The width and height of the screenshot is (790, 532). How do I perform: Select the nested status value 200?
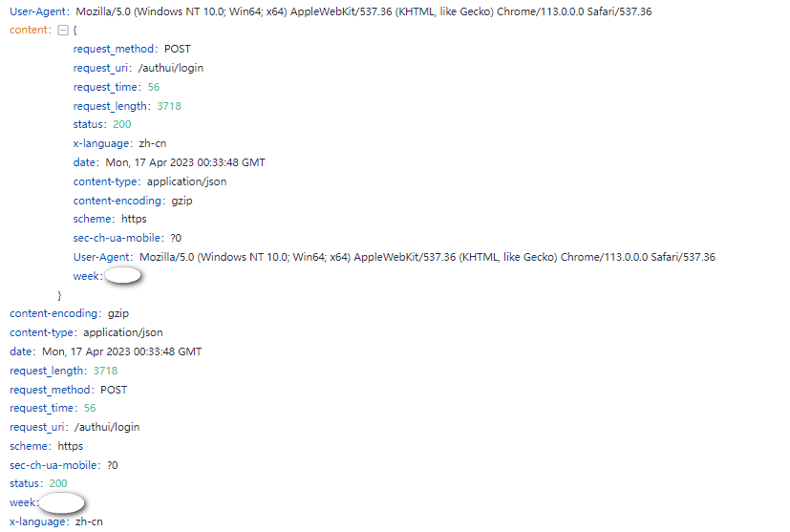pyautogui.click(x=122, y=124)
